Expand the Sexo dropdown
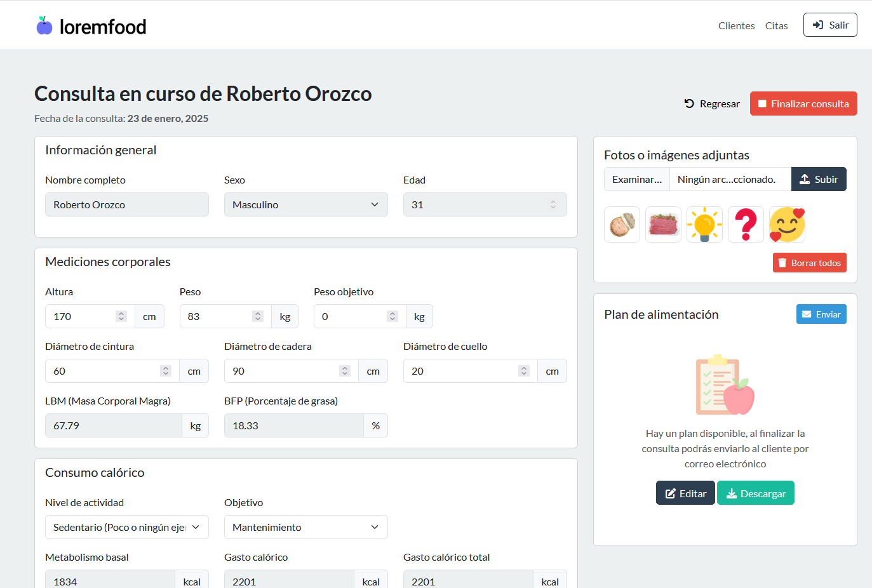Image resolution: width=872 pixels, height=588 pixels. 305,205
